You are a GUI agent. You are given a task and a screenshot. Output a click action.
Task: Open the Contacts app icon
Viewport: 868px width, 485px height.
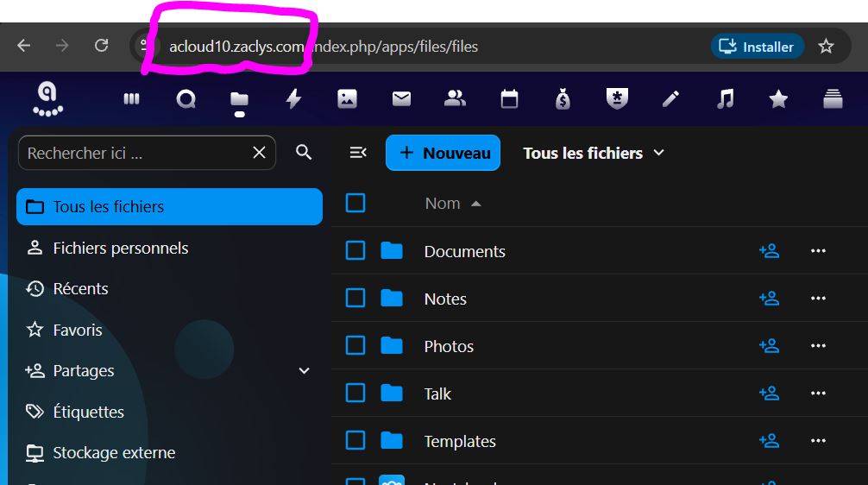(x=455, y=98)
